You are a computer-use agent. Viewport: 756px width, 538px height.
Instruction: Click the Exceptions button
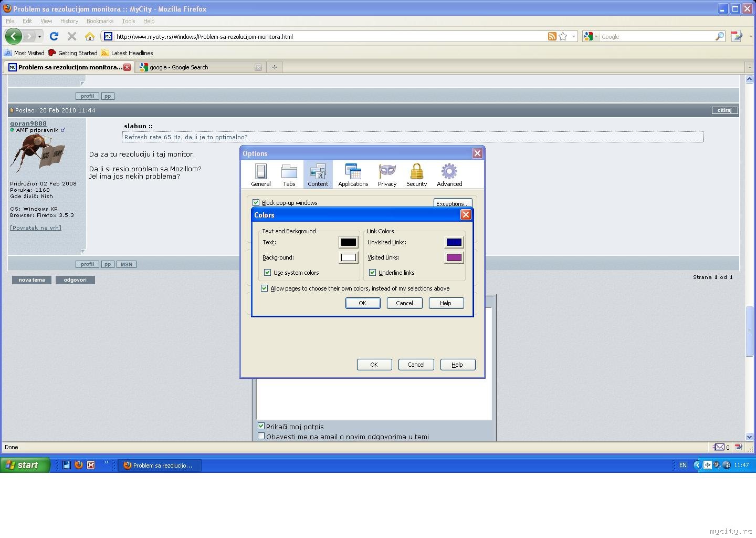click(453, 203)
